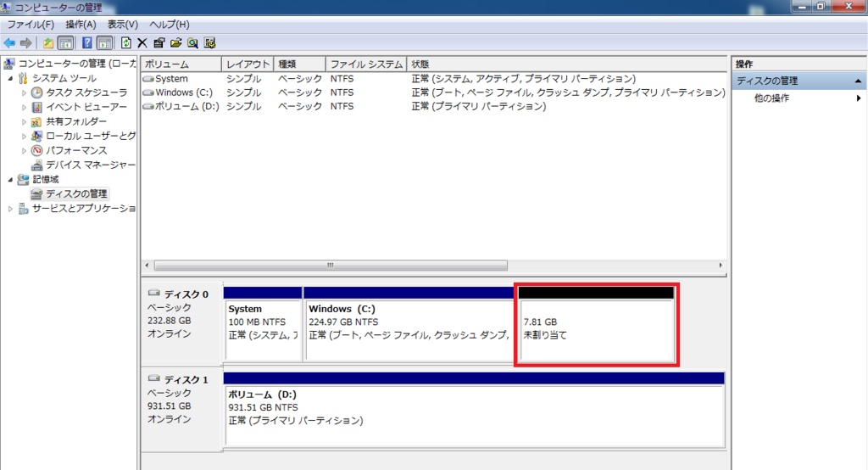The image size is (868, 470).
Task: Click the settings list toolbar icon
Action: point(210,42)
